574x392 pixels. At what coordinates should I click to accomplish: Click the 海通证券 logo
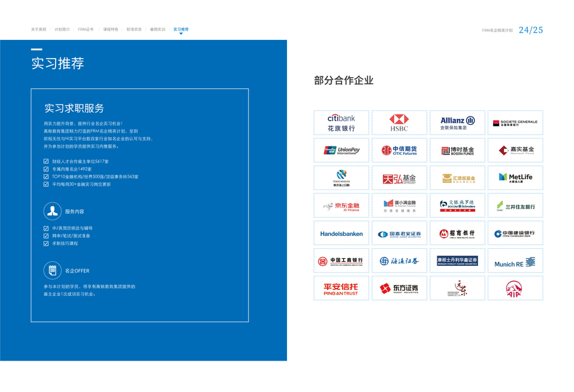click(x=399, y=261)
